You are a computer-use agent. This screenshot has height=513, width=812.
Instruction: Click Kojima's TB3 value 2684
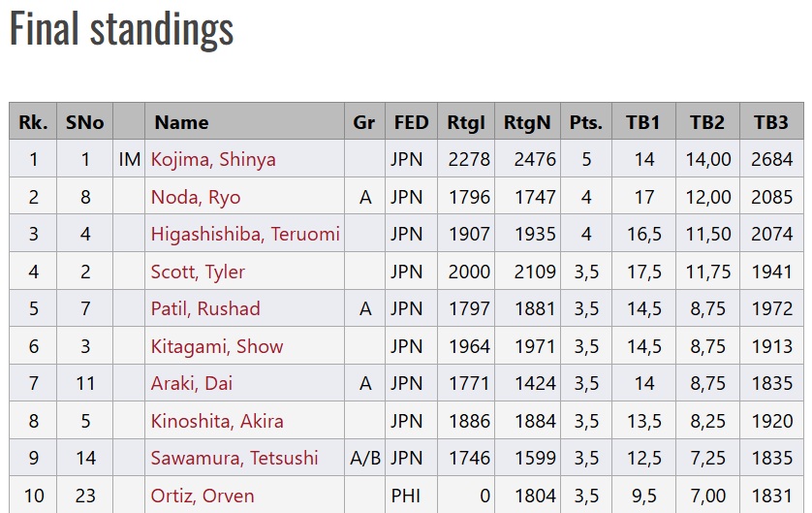click(771, 160)
